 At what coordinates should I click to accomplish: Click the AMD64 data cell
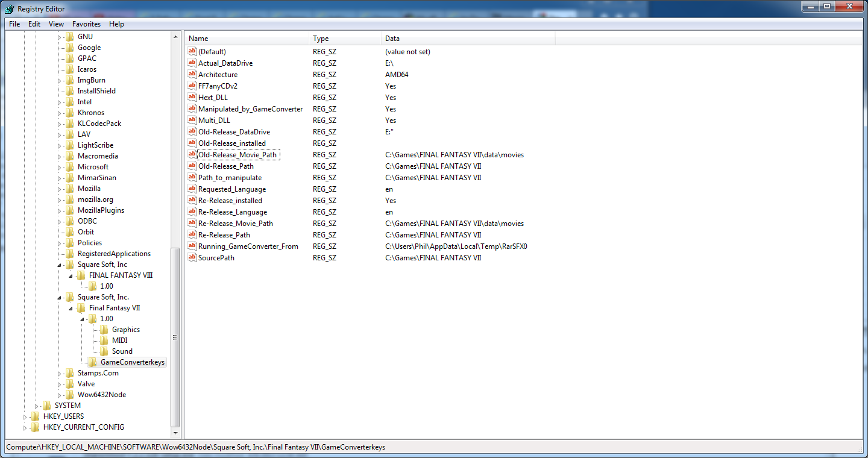pos(397,75)
